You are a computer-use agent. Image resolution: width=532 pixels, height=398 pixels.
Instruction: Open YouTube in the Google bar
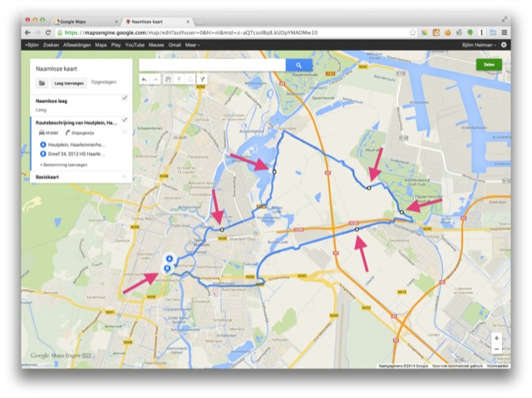pos(135,45)
